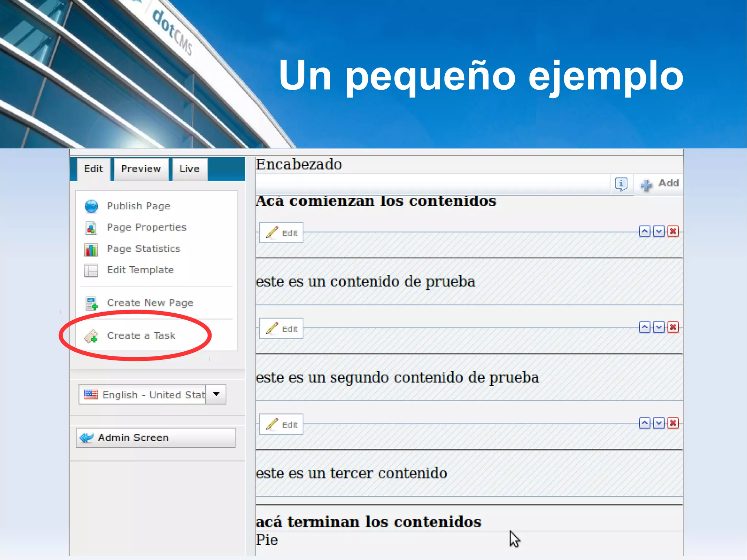Open Page Properties from the sidebar
Image resolution: width=747 pixels, height=560 pixels.
[x=146, y=227]
